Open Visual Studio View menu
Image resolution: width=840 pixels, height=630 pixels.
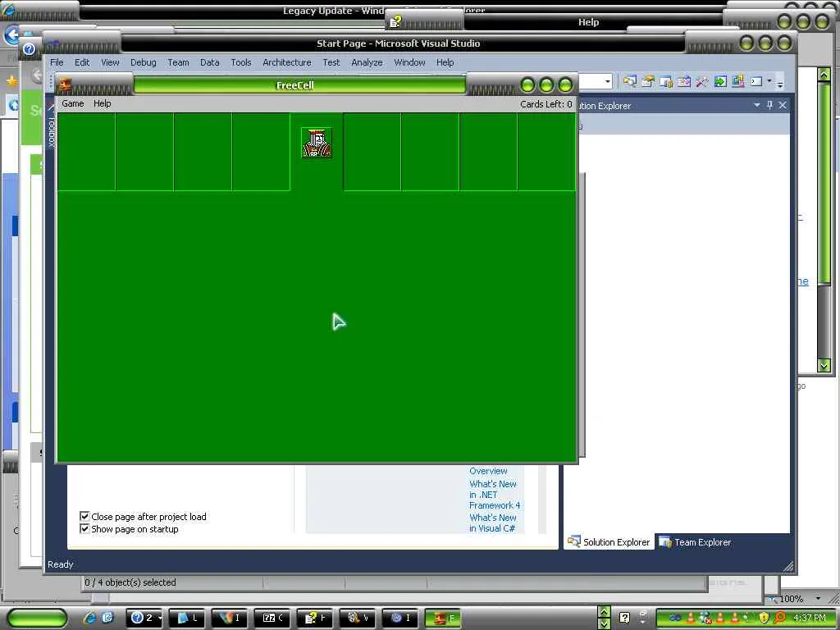coord(111,62)
